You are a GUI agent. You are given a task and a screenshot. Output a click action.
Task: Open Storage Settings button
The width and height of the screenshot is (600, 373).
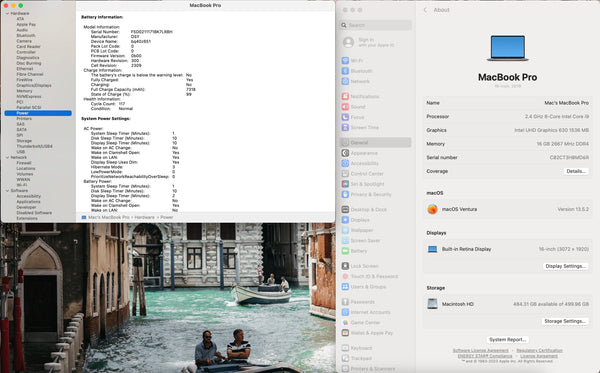(565, 321)
